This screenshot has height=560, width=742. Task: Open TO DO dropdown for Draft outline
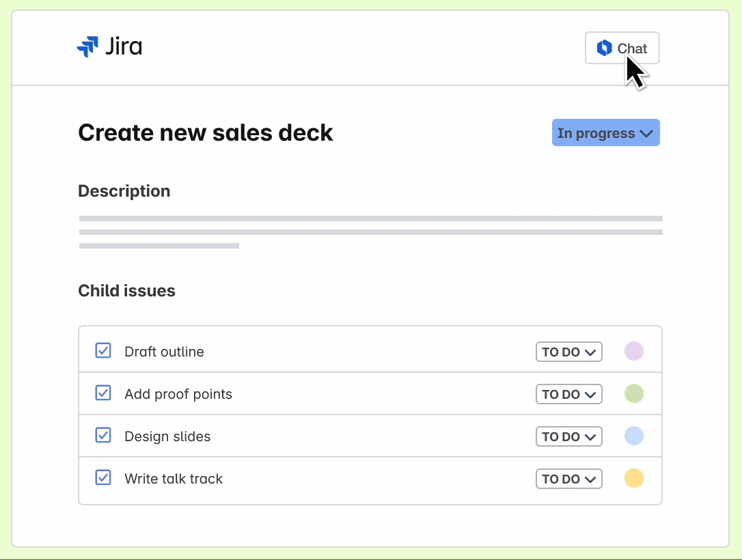click(568, 352)
